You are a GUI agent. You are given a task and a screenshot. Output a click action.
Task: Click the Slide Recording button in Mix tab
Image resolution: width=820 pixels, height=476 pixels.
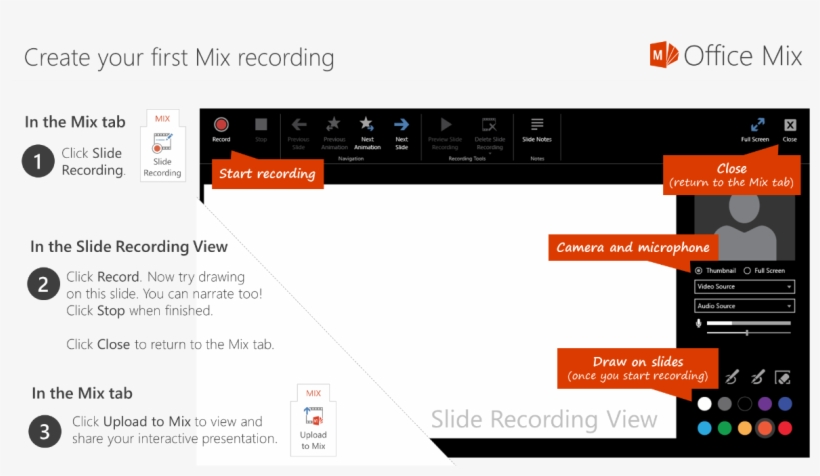click(162, 152)
